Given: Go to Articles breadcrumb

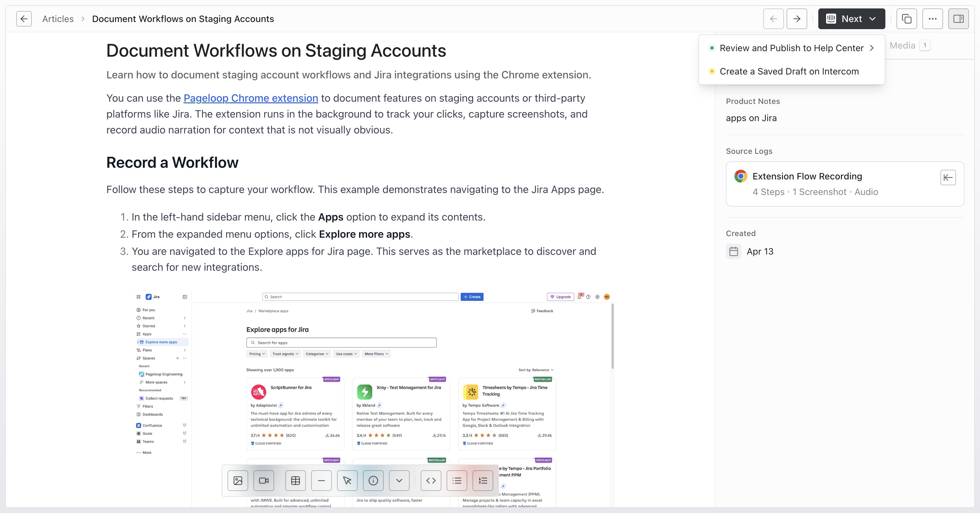Looking at the screenshot, I should [x=58, y=19].
